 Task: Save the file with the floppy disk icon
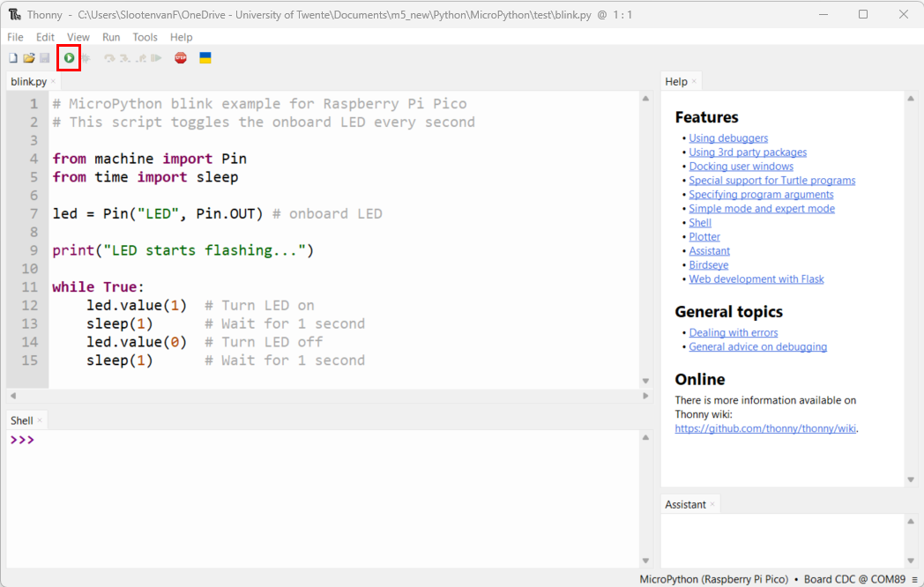[x=45, y=58]
